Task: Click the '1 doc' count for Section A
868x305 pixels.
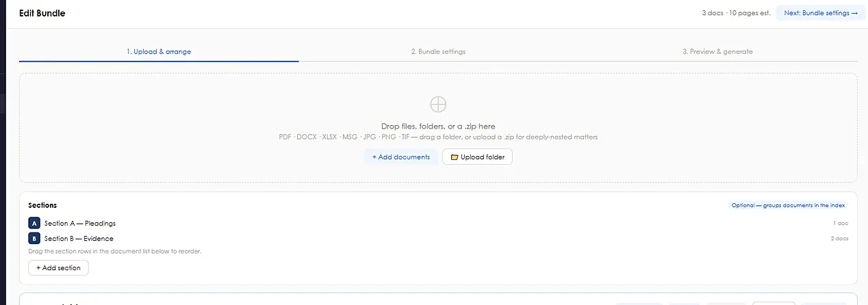Action: 841,224
